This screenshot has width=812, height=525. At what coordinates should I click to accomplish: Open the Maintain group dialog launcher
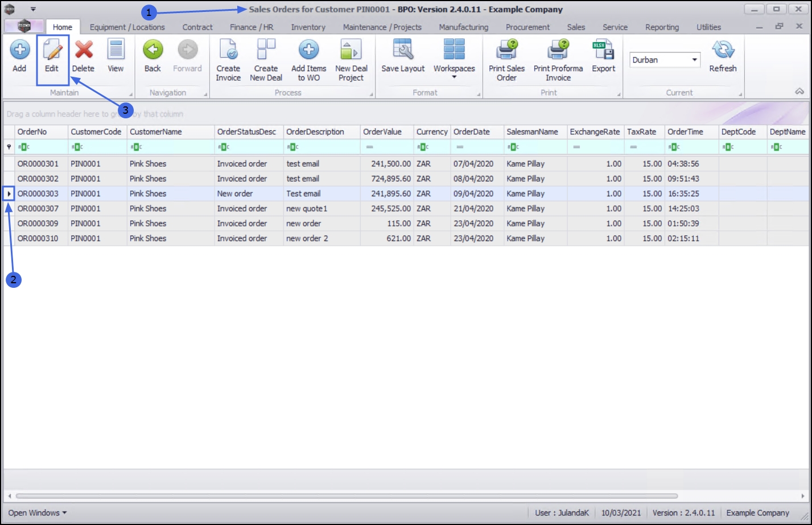(x=130, y=94)
